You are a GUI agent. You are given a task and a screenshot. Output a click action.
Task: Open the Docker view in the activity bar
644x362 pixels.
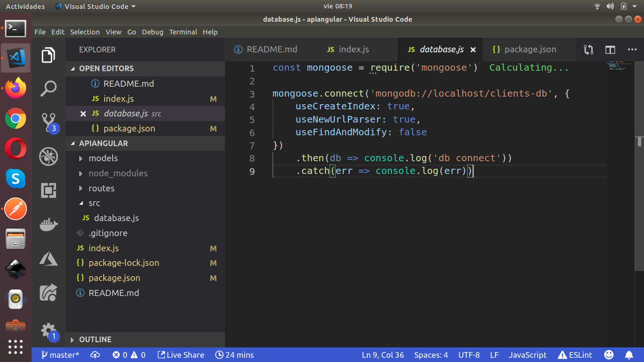click(x=49, y=225)
